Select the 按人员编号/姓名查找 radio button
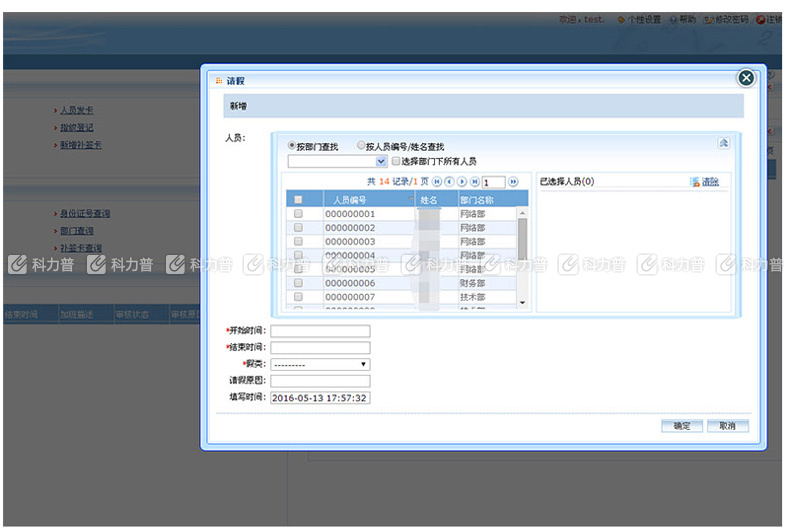 pos(361,145)
